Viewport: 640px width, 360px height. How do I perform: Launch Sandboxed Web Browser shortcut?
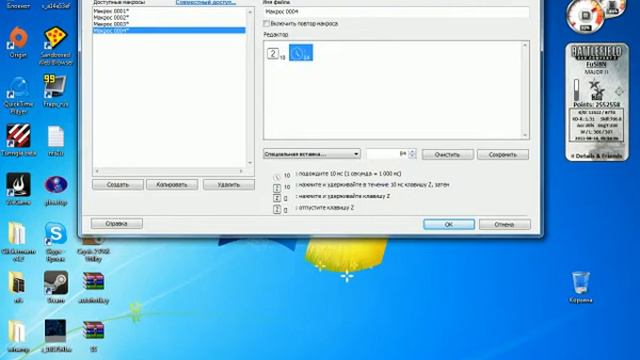pyautogui.click(x=56, y=46)
